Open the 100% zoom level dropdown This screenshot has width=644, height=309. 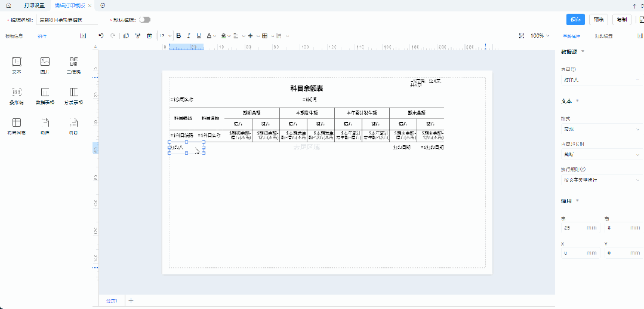point(540,36)
